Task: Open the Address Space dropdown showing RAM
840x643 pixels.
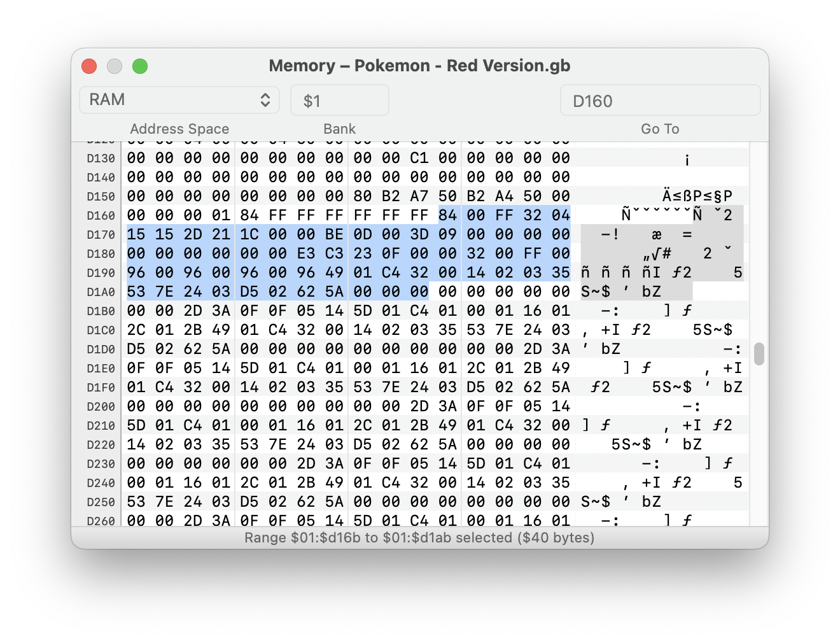Action: click(x=179, y=99)
